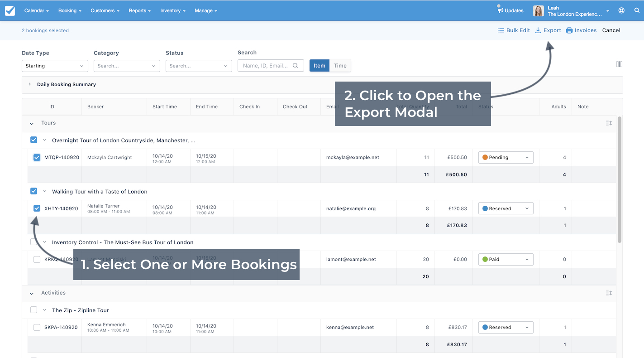This screenshot has height=358, width=644.
Task: Open the Calendar menu
Action: (37, 10)
